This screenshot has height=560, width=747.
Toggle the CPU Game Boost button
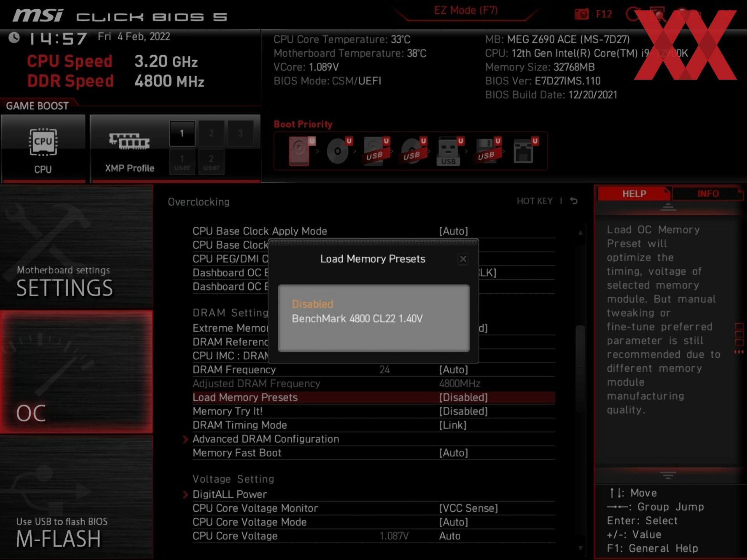click(x=43, y=148)
